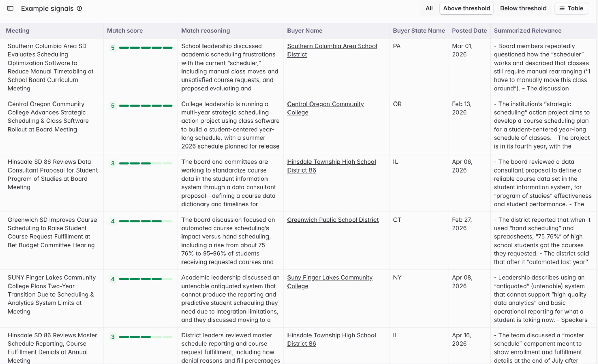This screenshot has width=598, height=364.
Task: Click the posted date 'Mar 01, 2026'
Action: click(x=463, y=50)
